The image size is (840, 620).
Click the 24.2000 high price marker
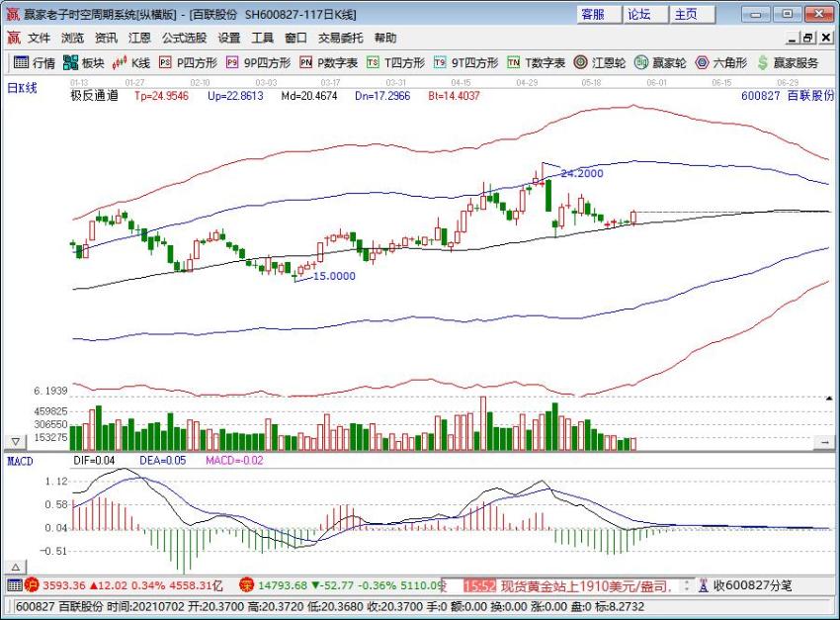582,174
